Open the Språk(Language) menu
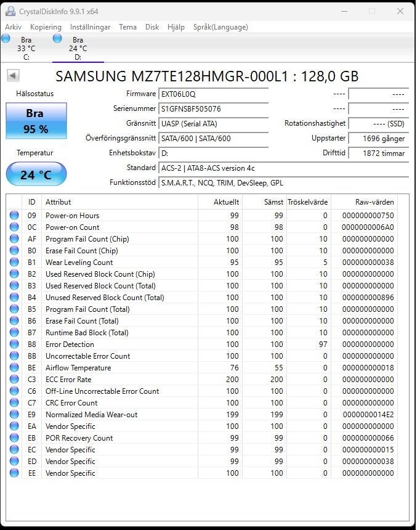420x530 pixels. point(220,27)
